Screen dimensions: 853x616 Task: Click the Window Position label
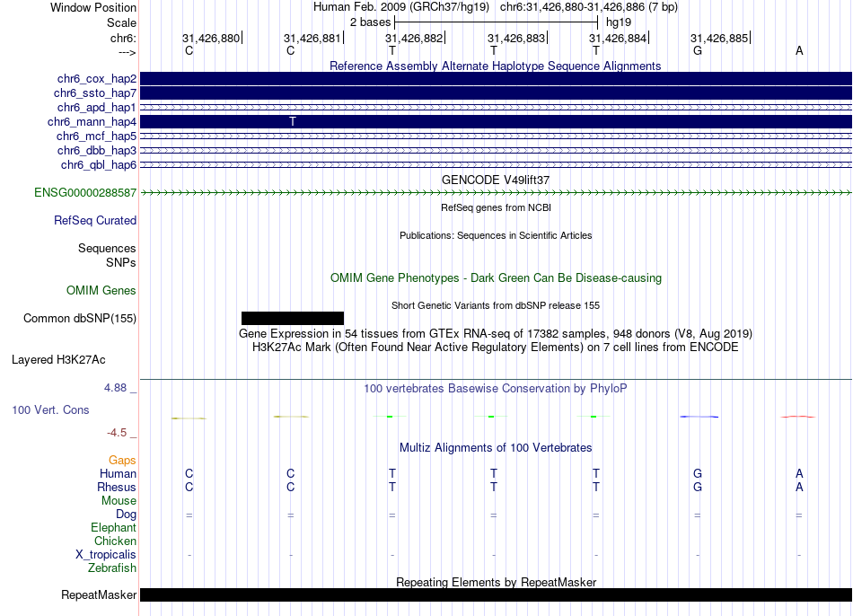pos(93,7)
